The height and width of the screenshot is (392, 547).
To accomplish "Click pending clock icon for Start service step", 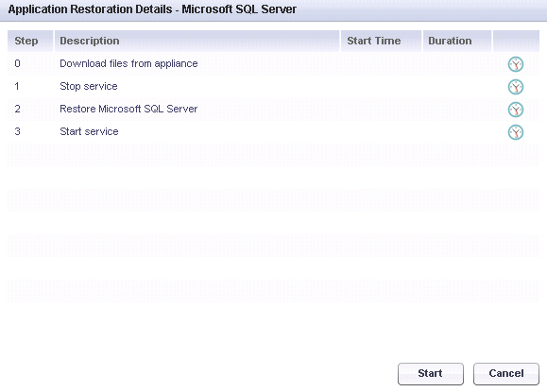I will coord(516,132).
